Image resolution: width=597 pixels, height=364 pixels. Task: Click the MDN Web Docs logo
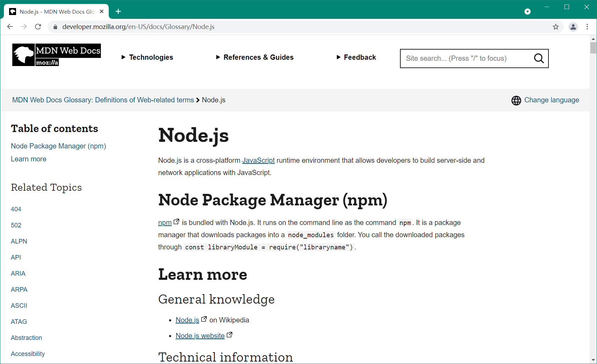pyautogui.click(x=57, y=55)
